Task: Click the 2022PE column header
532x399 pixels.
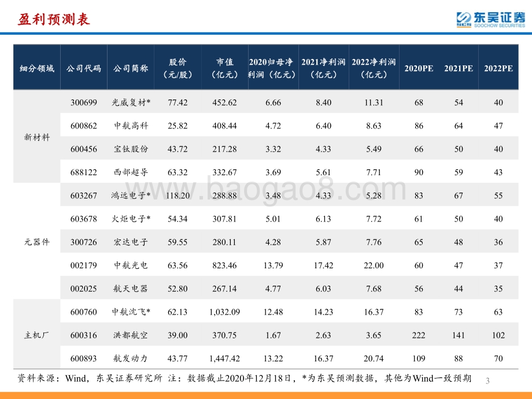Action: pos(498,69)
